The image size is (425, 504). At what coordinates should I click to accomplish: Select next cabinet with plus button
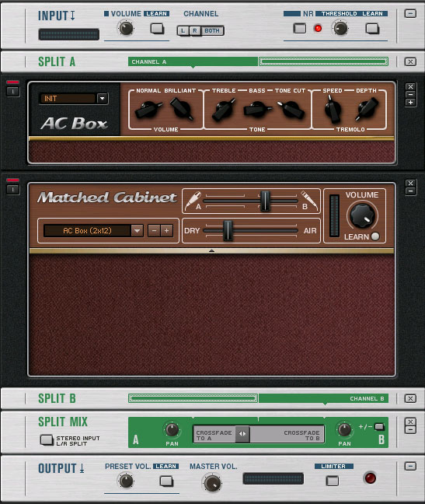pos(166,230)
